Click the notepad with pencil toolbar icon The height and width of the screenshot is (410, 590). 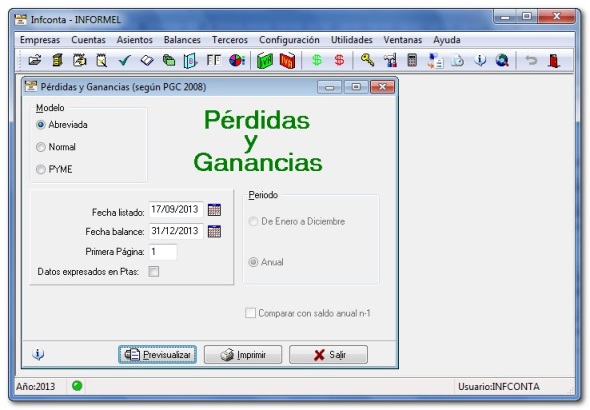102,60
